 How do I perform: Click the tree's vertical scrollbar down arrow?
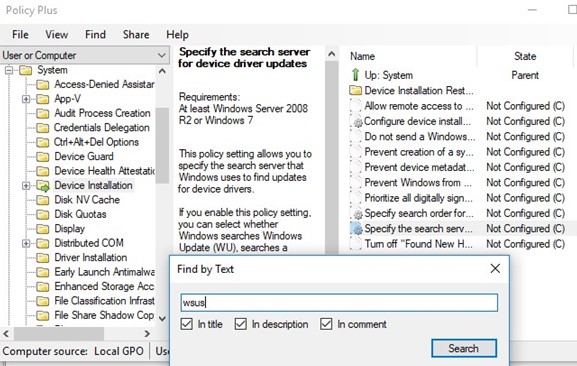click(x=162, y=319)
